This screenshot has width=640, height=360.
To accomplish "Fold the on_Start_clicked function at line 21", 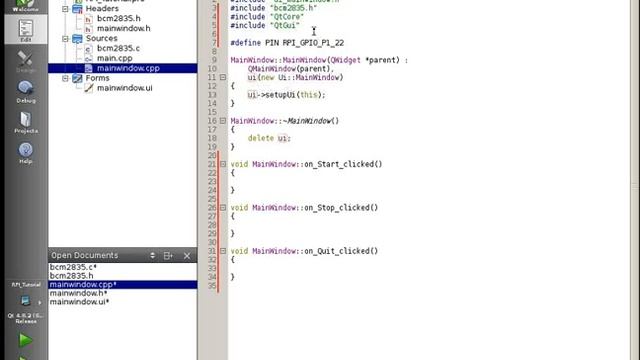I will pos(223,164).
